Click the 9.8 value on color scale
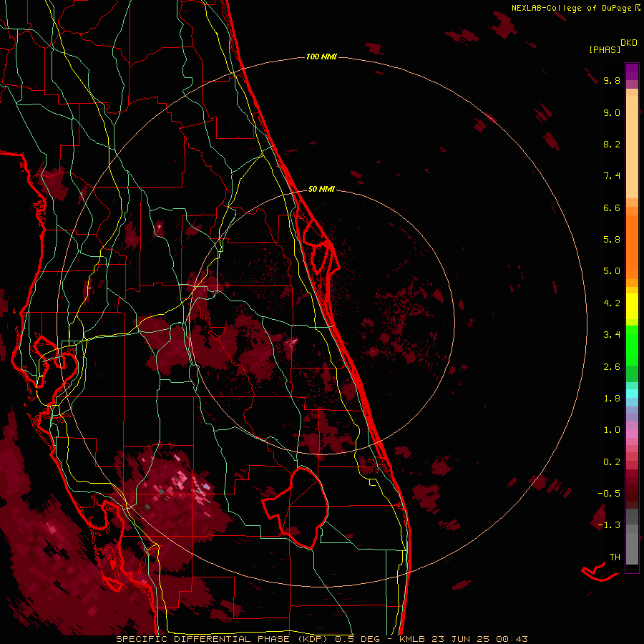 tap(612, 81)
